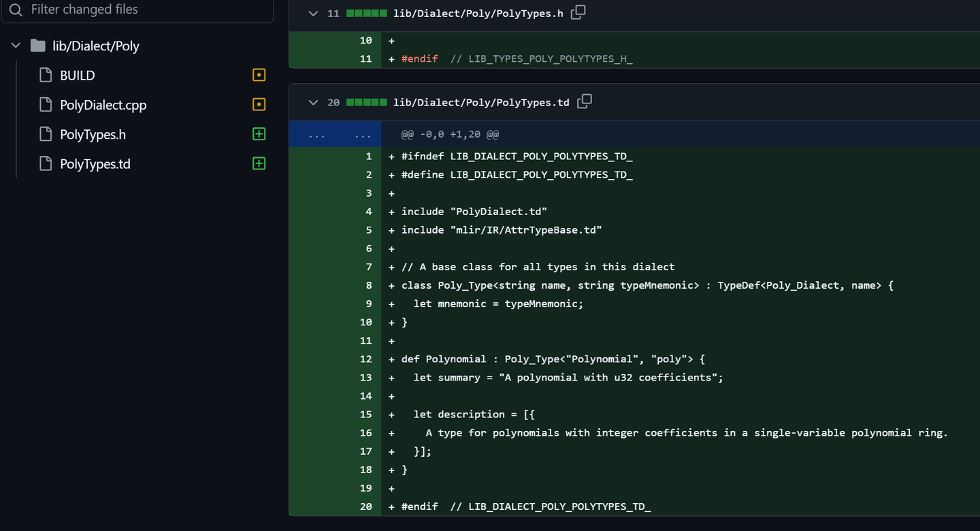Click line number 12 in PolyTypes.td diff

[365, 359]
